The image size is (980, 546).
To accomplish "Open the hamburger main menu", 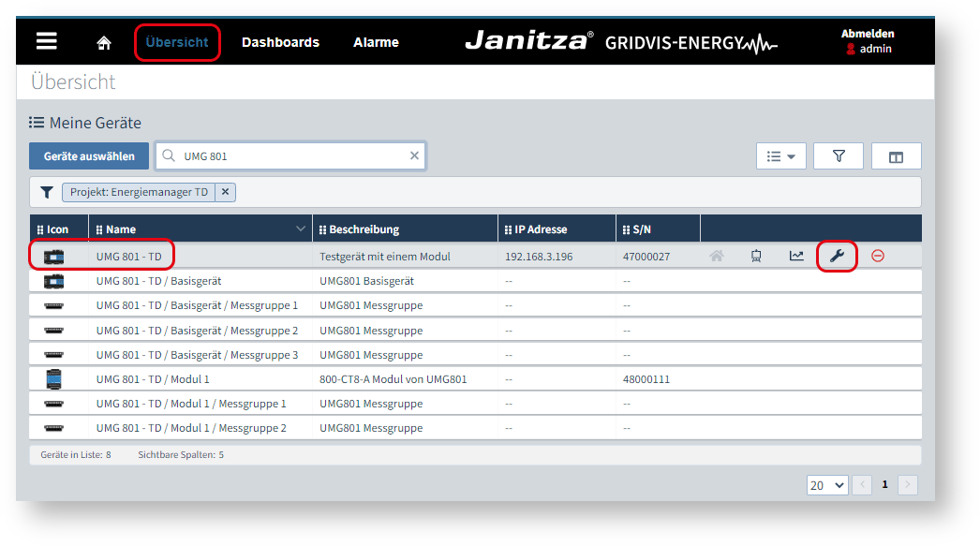I will tap(46, 42).
